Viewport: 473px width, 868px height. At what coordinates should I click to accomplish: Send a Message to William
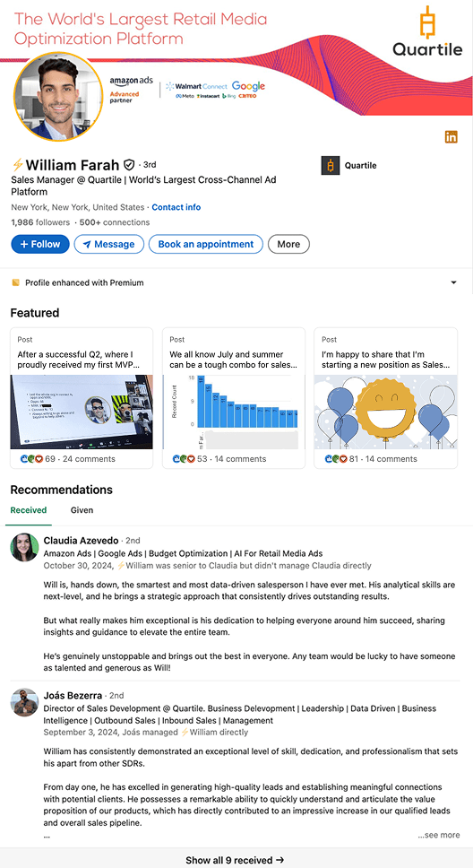(109, 244)
